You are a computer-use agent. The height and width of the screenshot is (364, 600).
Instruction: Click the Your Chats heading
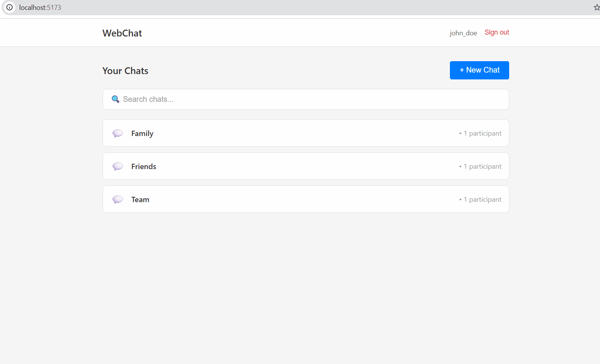tap(125, 71)
